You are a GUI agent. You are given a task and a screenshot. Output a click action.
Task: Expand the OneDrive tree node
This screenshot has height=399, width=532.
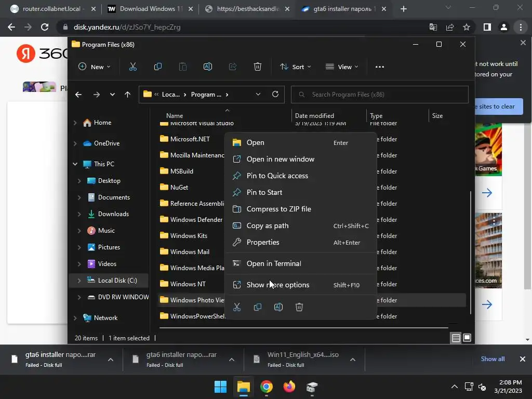(75, 143)
